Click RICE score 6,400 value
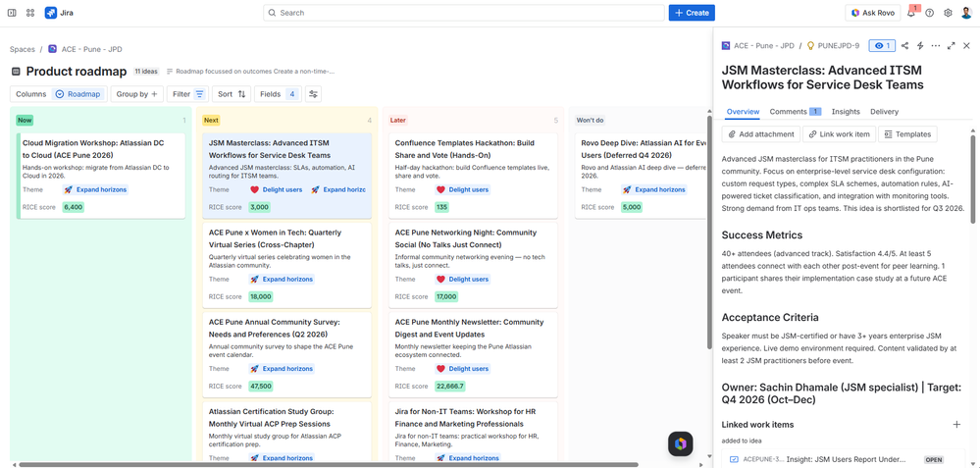The image size is (980, 468). coord(74,207)
